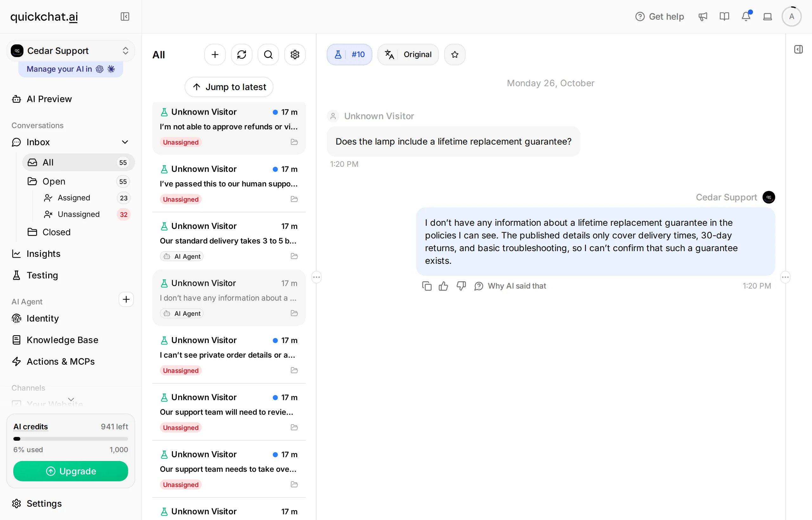
Task: Click the #10 test conversation badge
Action: [350, 54]
